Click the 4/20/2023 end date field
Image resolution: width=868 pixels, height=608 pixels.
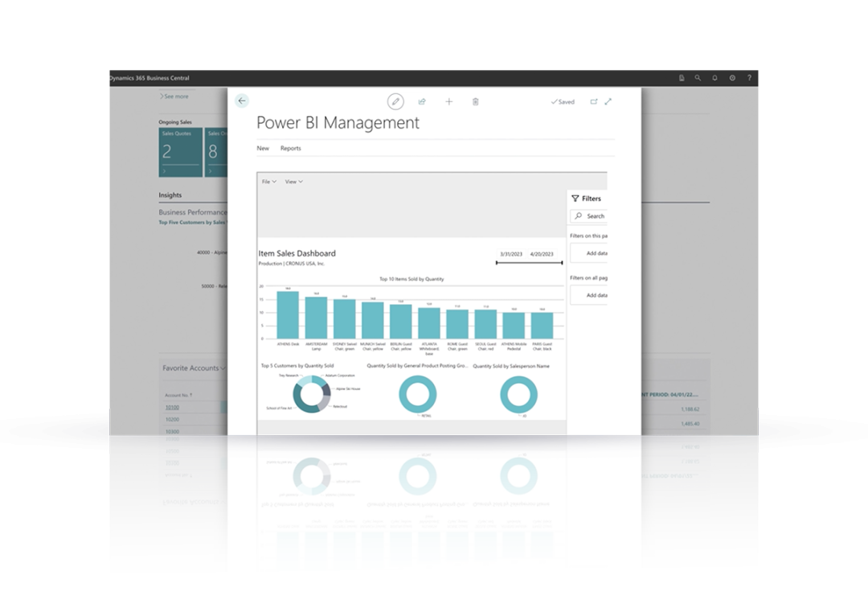pos(542,254)
